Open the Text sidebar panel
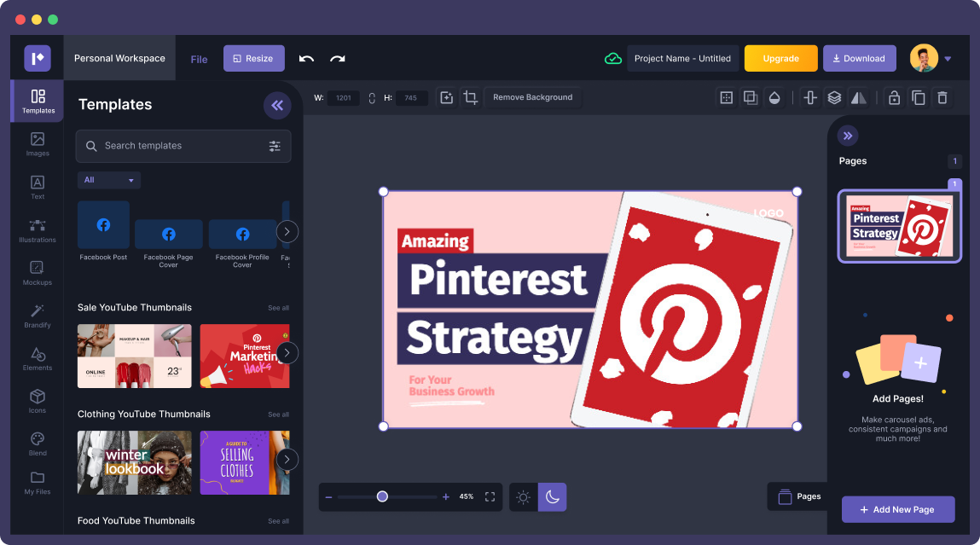980x545 pixels. click(38, 188)
